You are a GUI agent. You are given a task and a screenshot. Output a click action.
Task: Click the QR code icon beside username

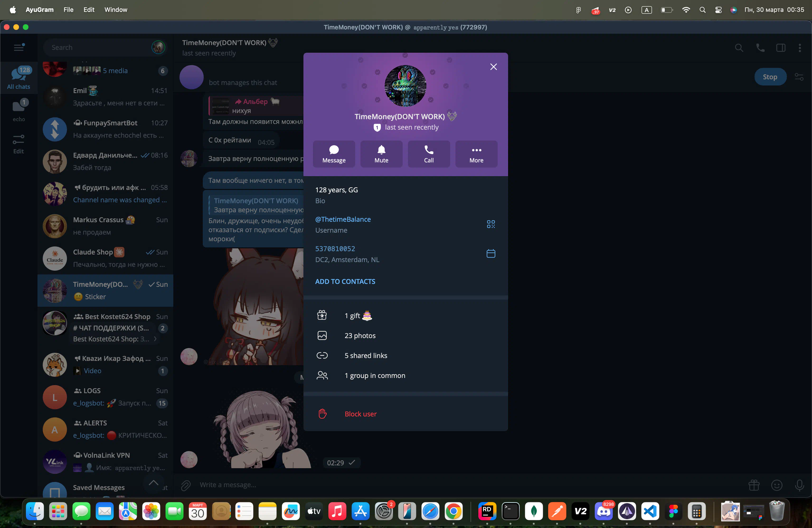click(x=491, y=224)
